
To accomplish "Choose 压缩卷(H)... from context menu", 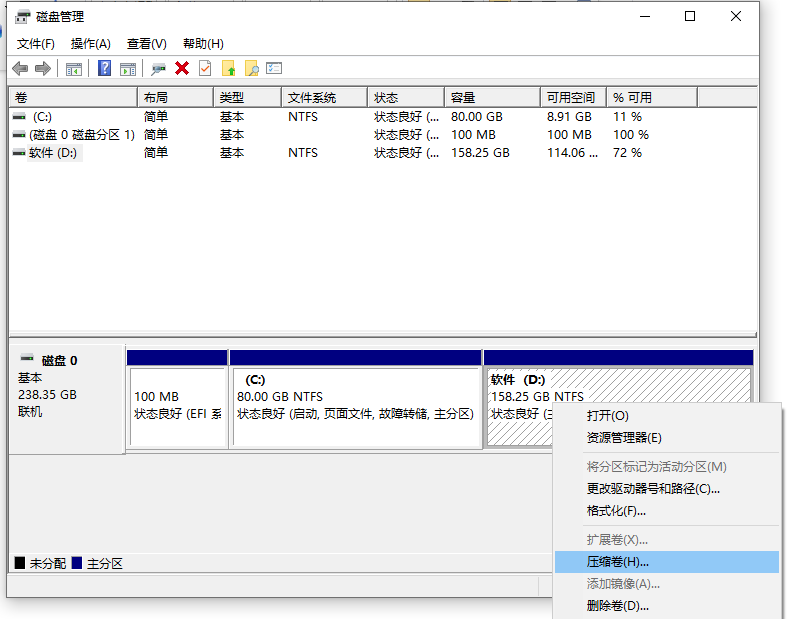I will 618,562.
